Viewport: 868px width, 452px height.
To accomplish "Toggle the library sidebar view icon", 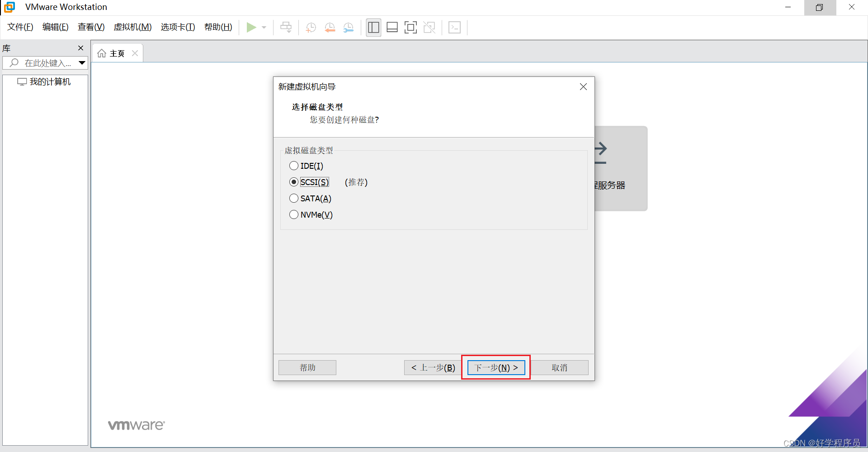I will coord(373,28).
